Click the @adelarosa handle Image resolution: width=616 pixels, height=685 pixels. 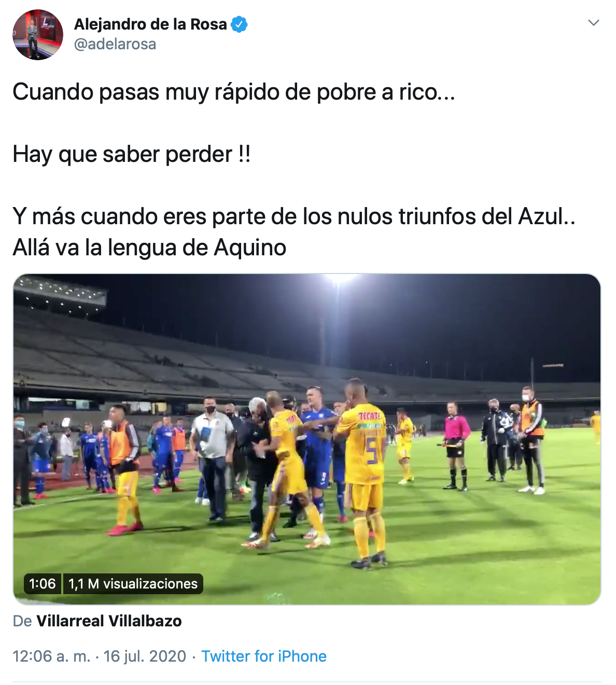click(x=115, y=44)
